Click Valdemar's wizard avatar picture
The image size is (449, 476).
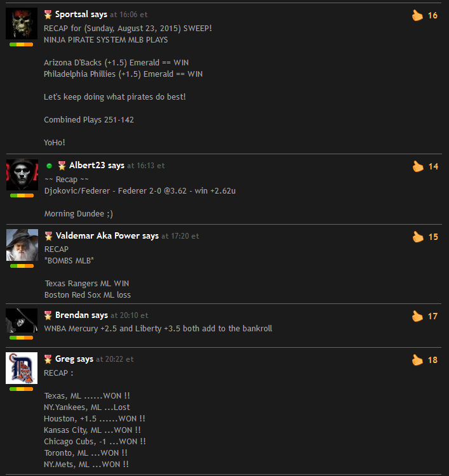click(x=22, y=245)
